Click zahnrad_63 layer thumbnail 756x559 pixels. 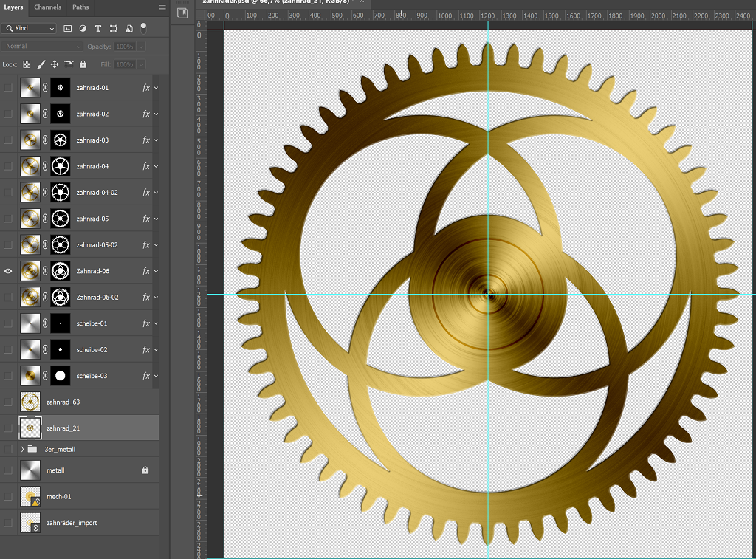(x=30, y=402)
